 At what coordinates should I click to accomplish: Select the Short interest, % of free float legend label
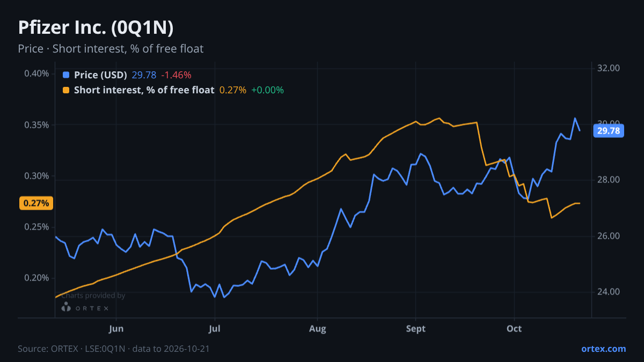144,90
